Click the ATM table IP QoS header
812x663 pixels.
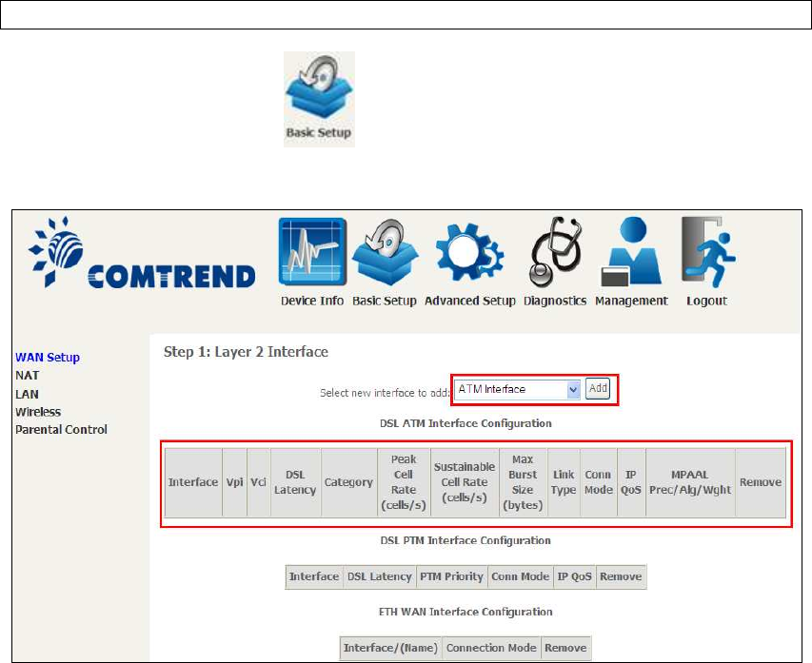pyautogui.click(x=631, y=482)
